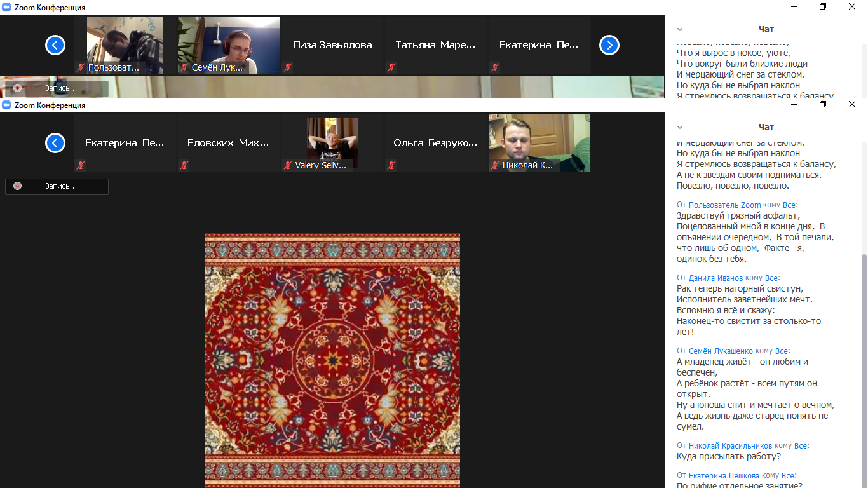868x488 pixels.
Task: Click muted mic icon on Лиза Завьялова tile
Action: click(288, 67)
